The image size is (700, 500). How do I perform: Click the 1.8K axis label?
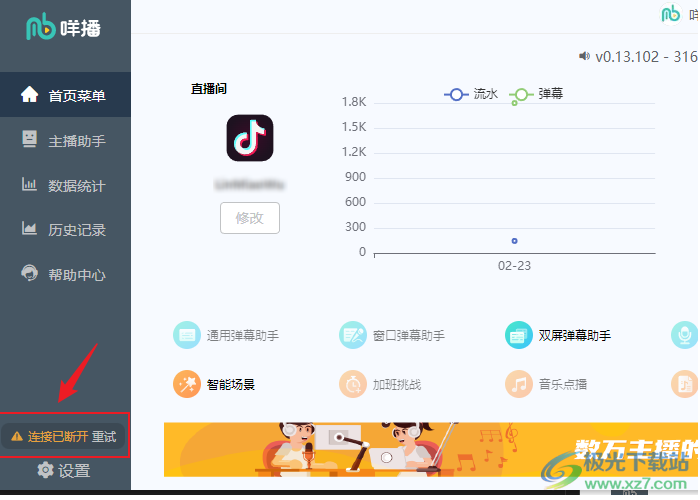coord(354,102)
